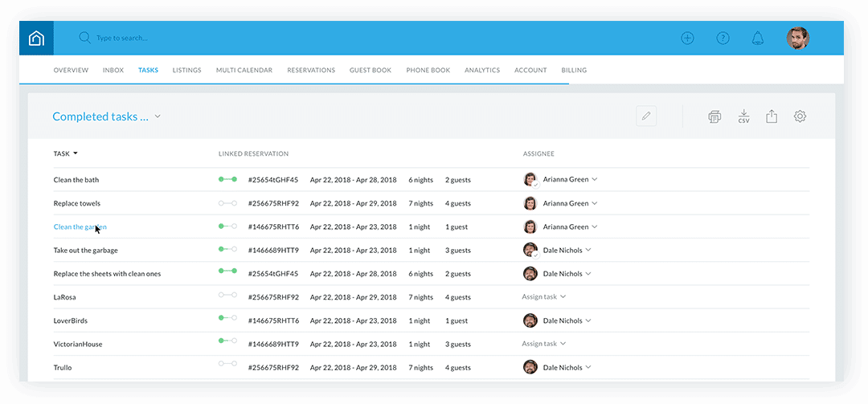Image resolution: width=868 pixels, height=404 pixels.
Task: Expand the Completed tasks view dropdown
Action: click(158, 116)
